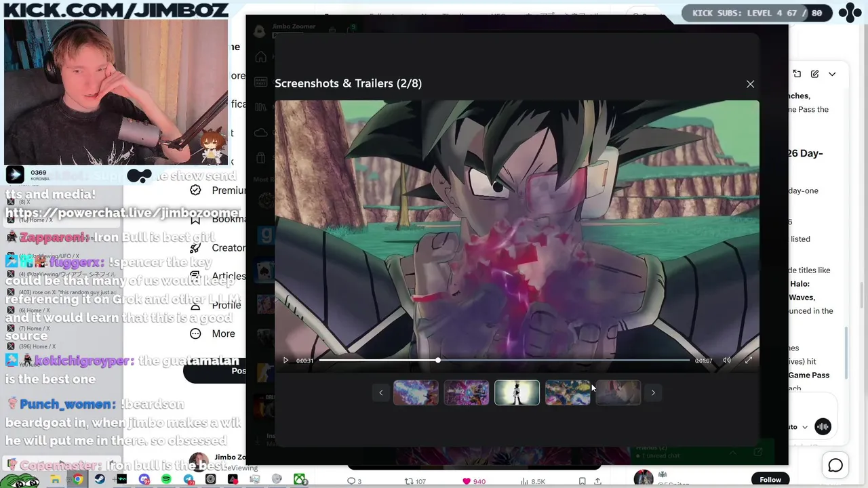The image size is (868, 488).
Task: Bookmark the post icon
Action: coord(582,481)
